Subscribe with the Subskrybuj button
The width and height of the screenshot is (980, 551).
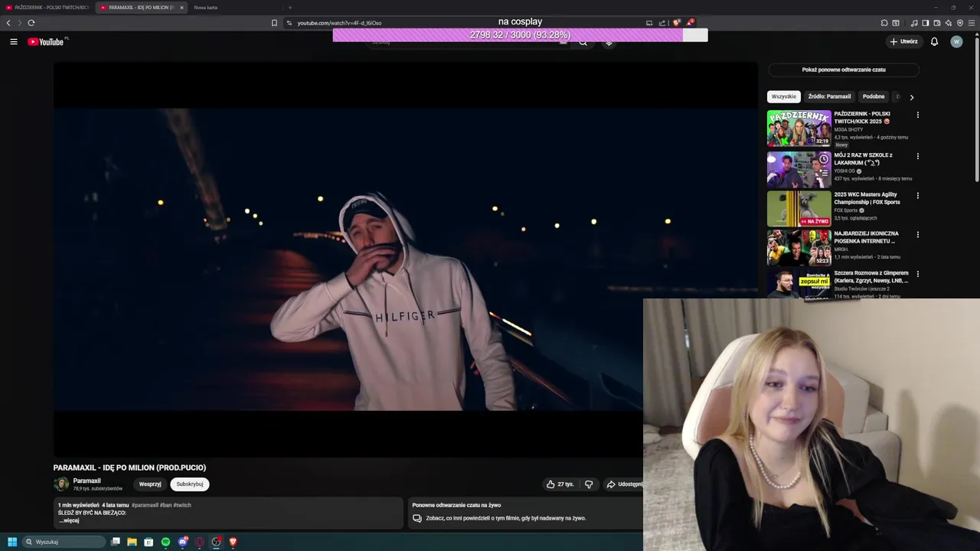(x=190, y=484)
